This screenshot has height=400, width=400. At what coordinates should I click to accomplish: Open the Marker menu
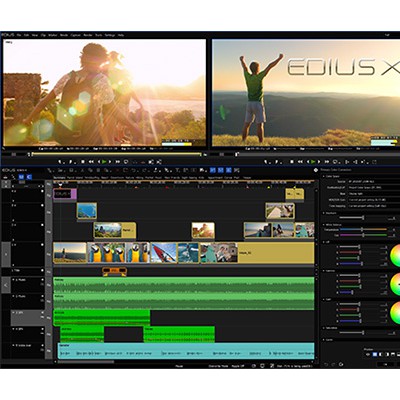(x=53, y=35)
